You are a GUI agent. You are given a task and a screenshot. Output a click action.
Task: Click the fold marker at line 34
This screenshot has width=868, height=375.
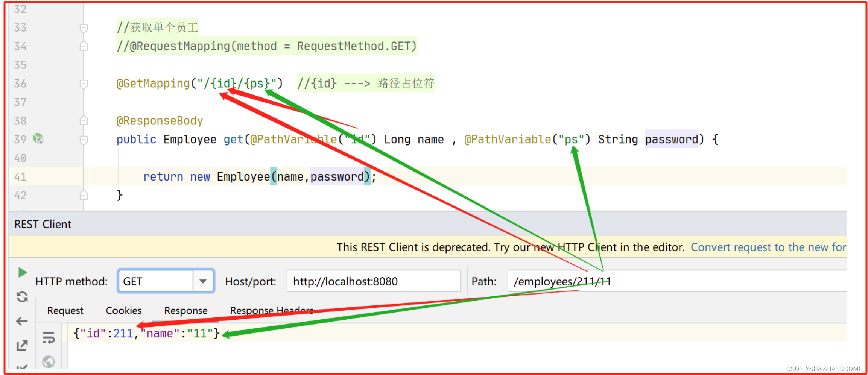(x=84, y=46)
